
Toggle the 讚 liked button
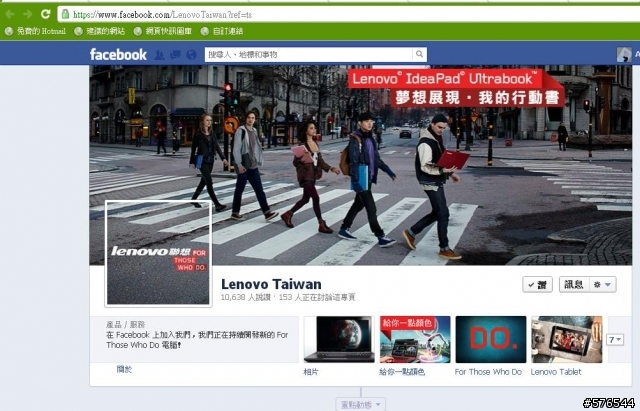[x=537, y=284]
